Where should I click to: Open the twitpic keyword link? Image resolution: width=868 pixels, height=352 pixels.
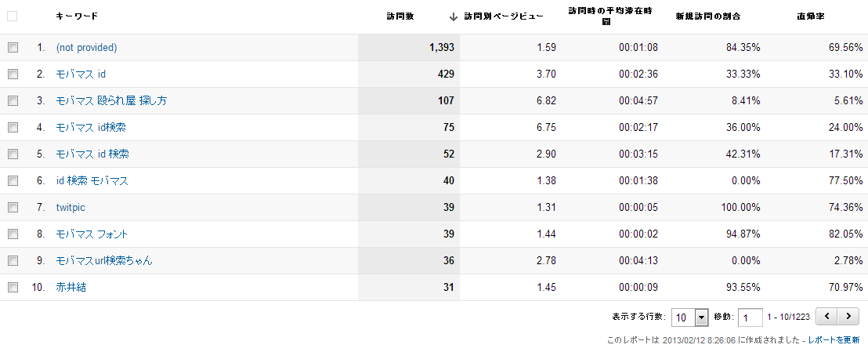click(71, 208)
